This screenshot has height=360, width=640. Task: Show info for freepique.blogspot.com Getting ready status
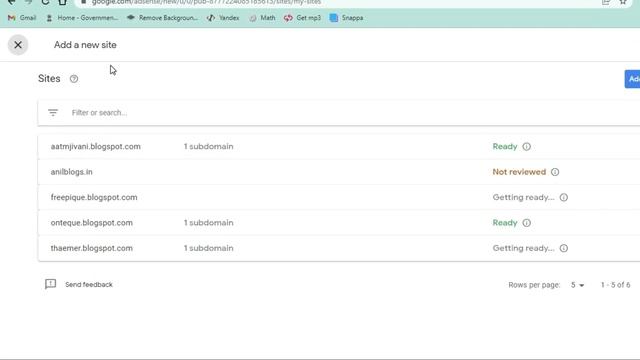click(564, 197)
